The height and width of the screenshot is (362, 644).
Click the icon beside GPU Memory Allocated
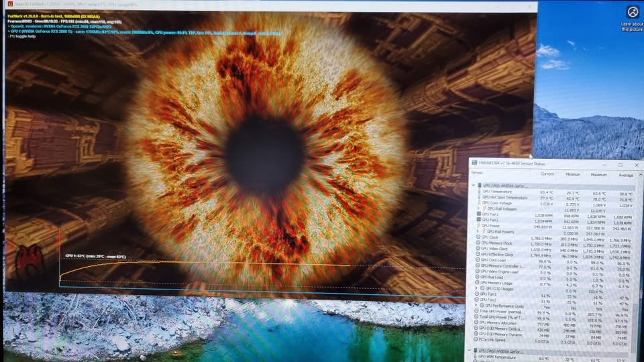(476, 322)
